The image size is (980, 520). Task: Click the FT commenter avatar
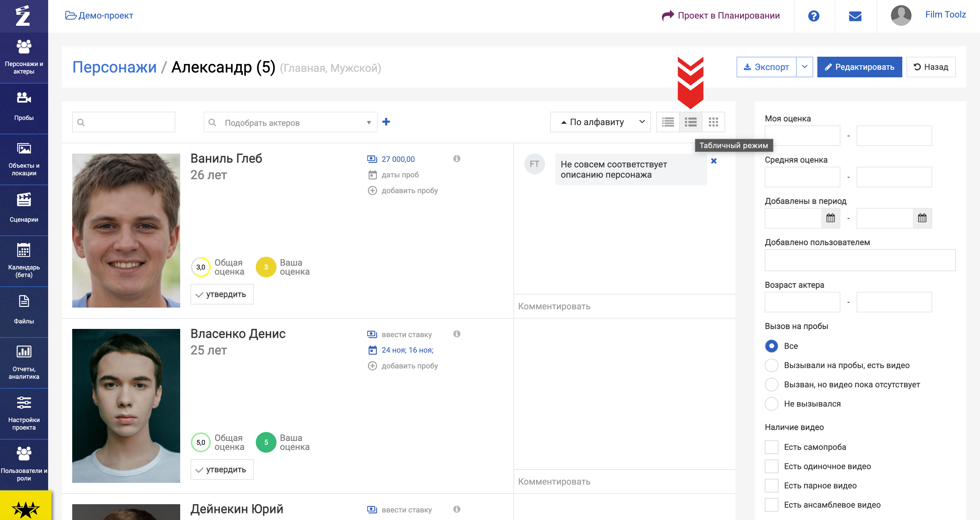coord(534,164)
